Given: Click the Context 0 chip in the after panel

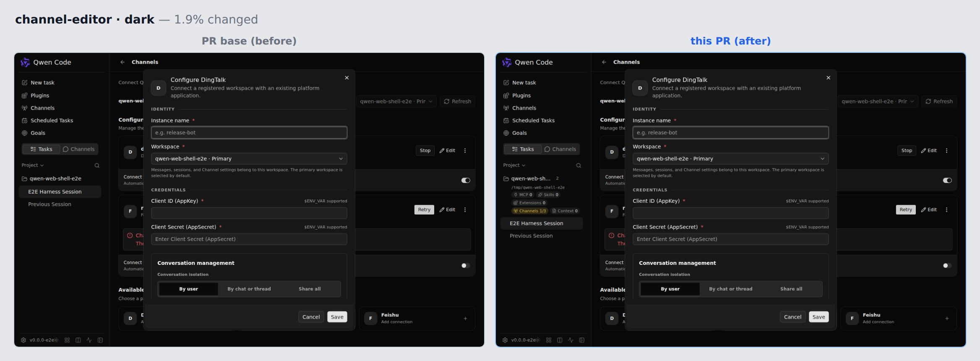Looking at the screenshot, I should point(565,211).
